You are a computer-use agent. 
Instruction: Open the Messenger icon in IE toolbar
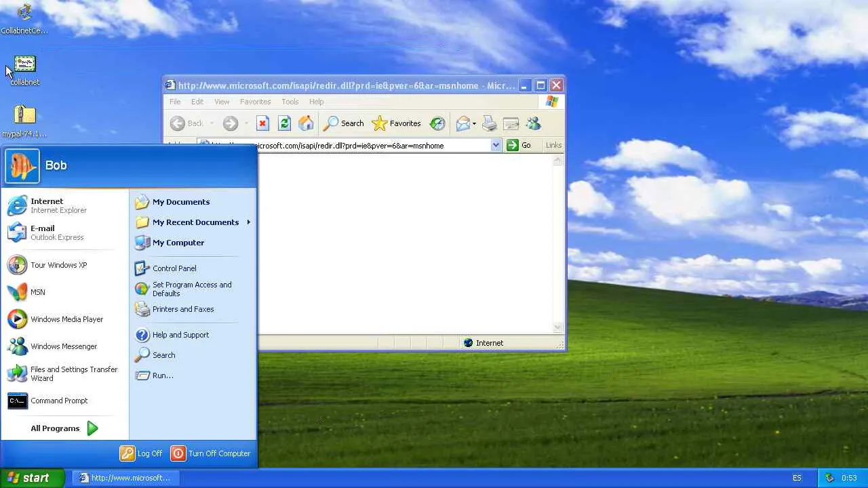pos(533,123)
